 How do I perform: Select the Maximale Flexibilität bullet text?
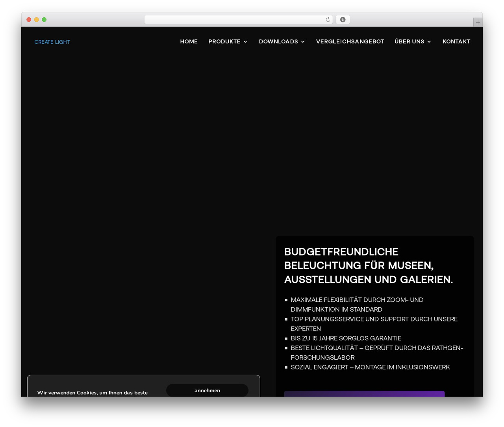(x=357, y=304)
